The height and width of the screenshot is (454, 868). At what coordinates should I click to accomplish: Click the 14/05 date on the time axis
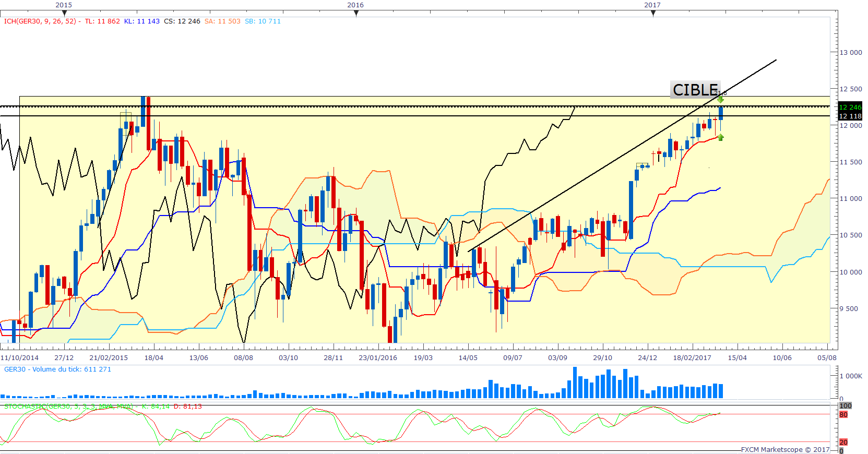click(x=468, y=358)
